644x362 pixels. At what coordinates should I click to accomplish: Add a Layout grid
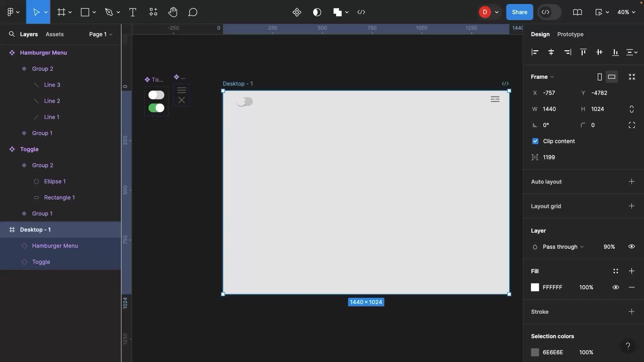(x=632, y=206)
